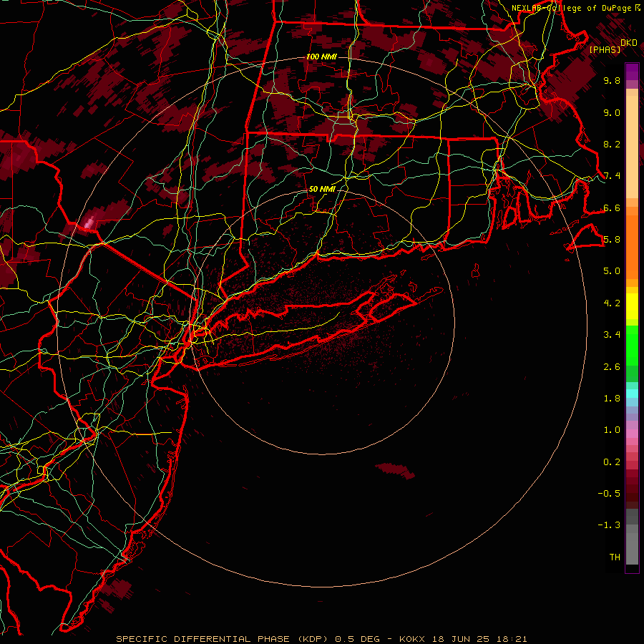
Task: Click the bright pink KDP echo inside the 100 NMI ring
Action: pos(89,223)
